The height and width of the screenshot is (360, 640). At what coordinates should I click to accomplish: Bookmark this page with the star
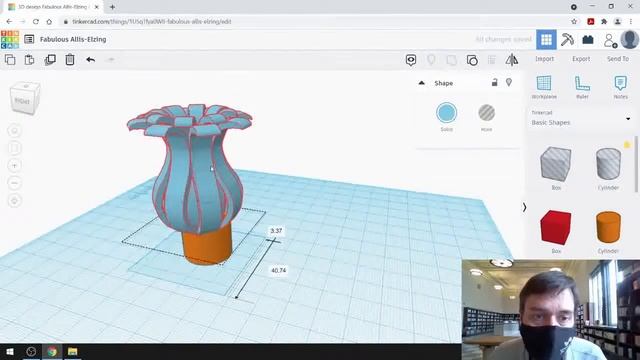click(574, 22)
